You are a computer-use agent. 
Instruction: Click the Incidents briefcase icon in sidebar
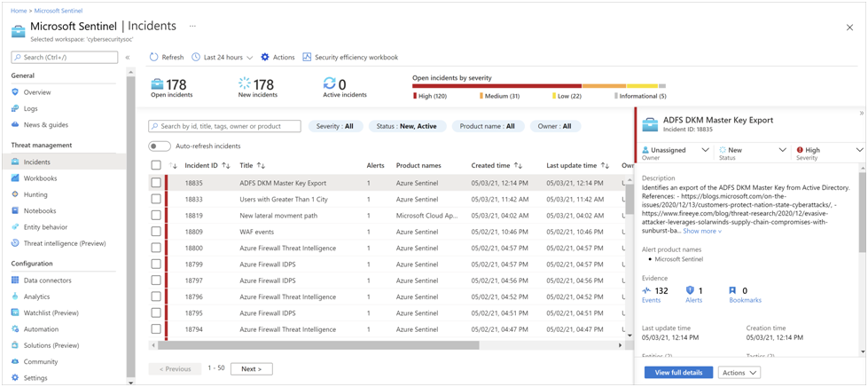pos(15,162)
